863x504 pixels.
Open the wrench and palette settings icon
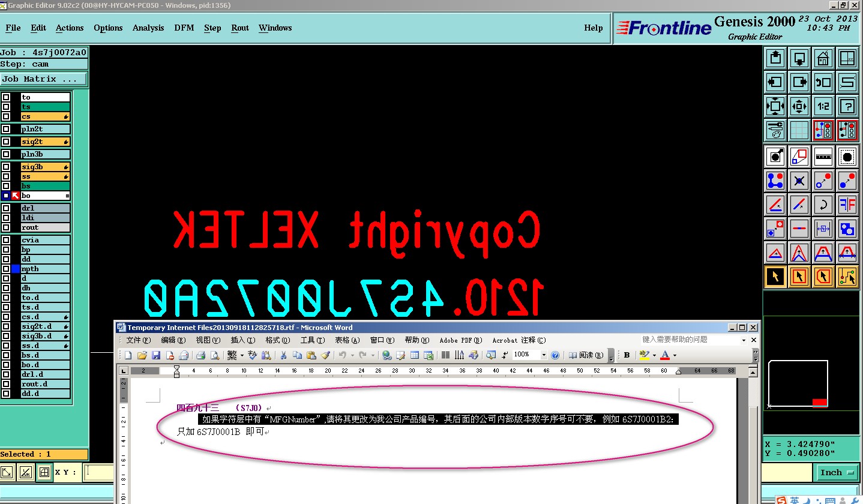point(775,130)
